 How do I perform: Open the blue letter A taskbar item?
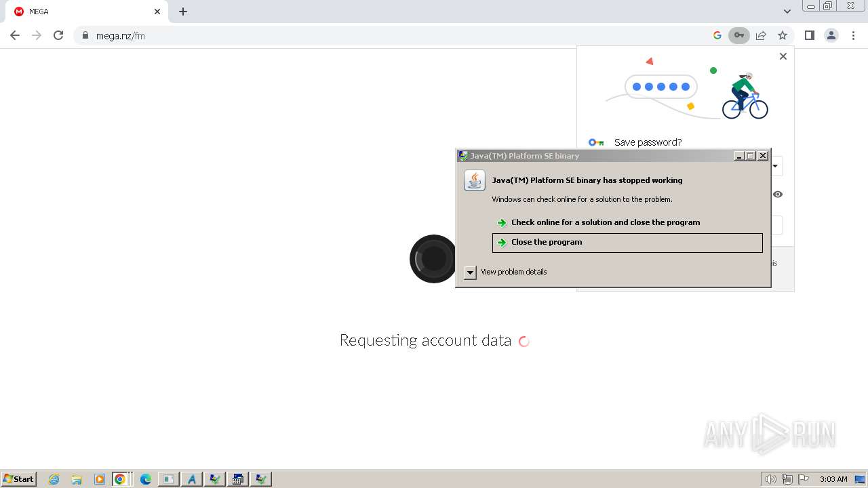[192, 479]
